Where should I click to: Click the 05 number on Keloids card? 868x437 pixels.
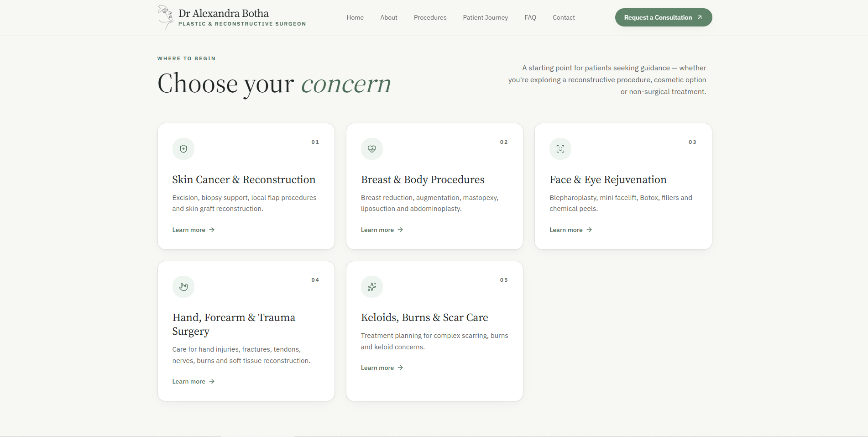(504, 280)
